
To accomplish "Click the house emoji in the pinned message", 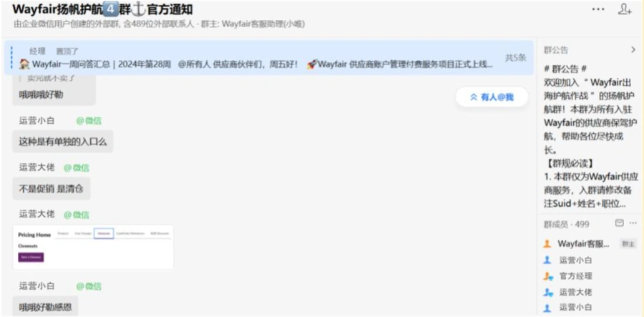I will coord(24,64).
